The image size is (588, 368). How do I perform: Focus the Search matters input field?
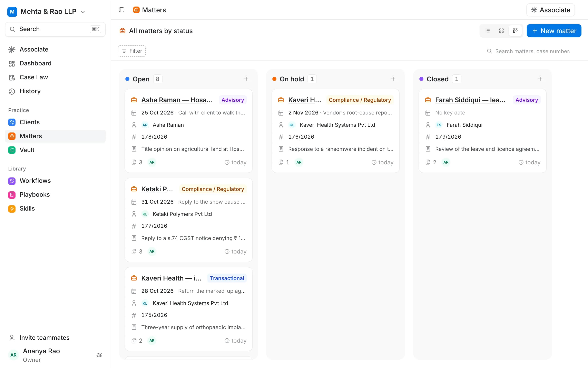pyautogui.click(x=532, y=51)
